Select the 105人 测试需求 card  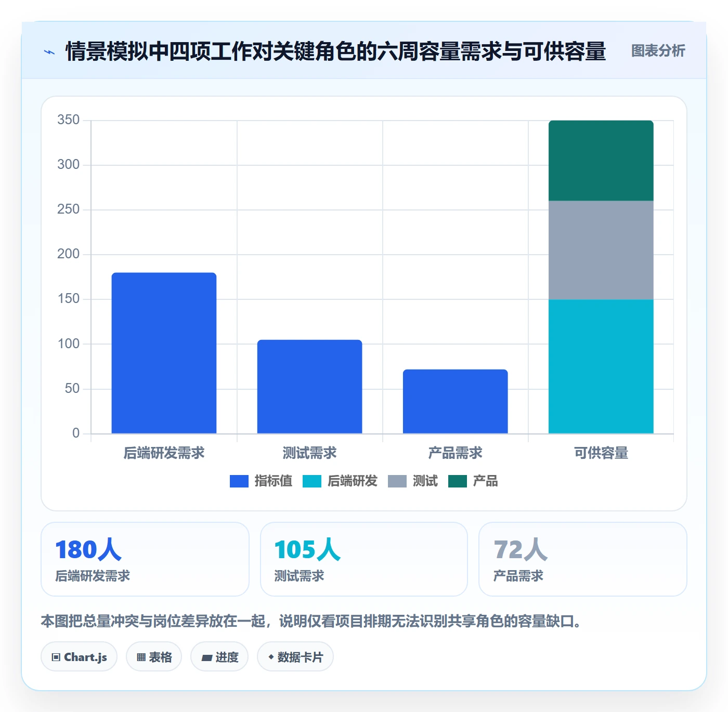(x=364, y=559)
